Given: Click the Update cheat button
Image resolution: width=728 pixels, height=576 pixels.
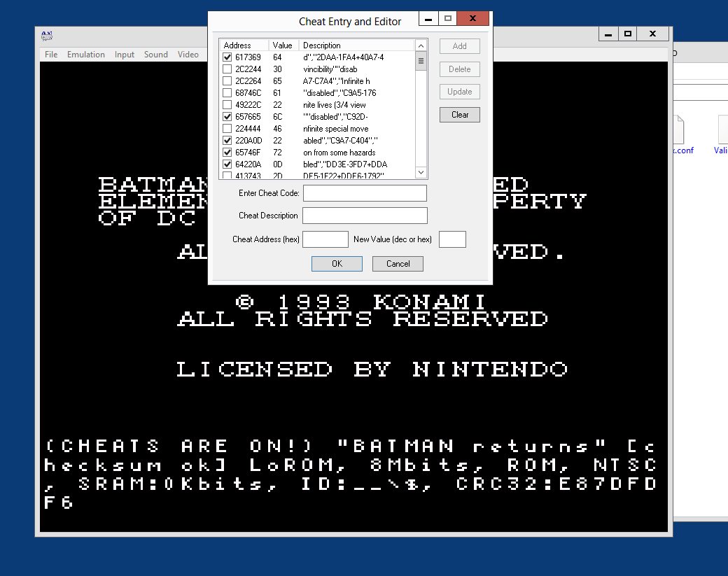Looking at the screenshot, I should pos(460,92).
